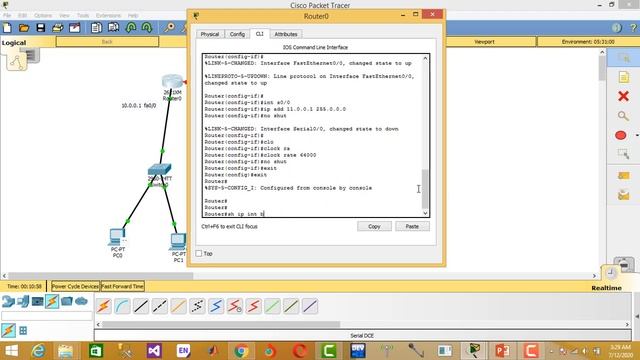This screenshot has width=640, height=360.
Task: Pick the Copper Straight-Through black cable
Action: tap(141, 306)
